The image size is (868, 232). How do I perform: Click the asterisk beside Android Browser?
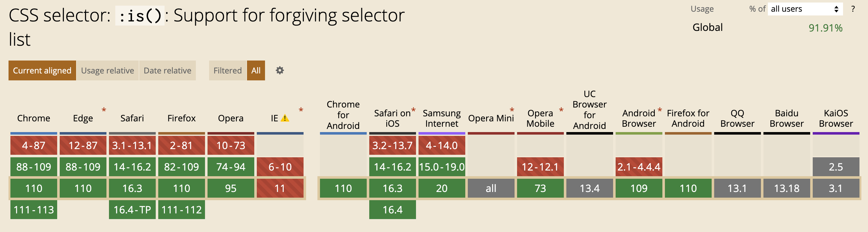tap(660, 110)
